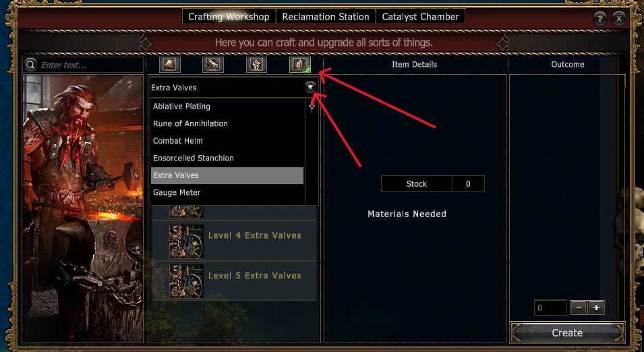Screen dimensions: 644x352
Task: Focus the Enter text search field
Action: tap(90, 65)
